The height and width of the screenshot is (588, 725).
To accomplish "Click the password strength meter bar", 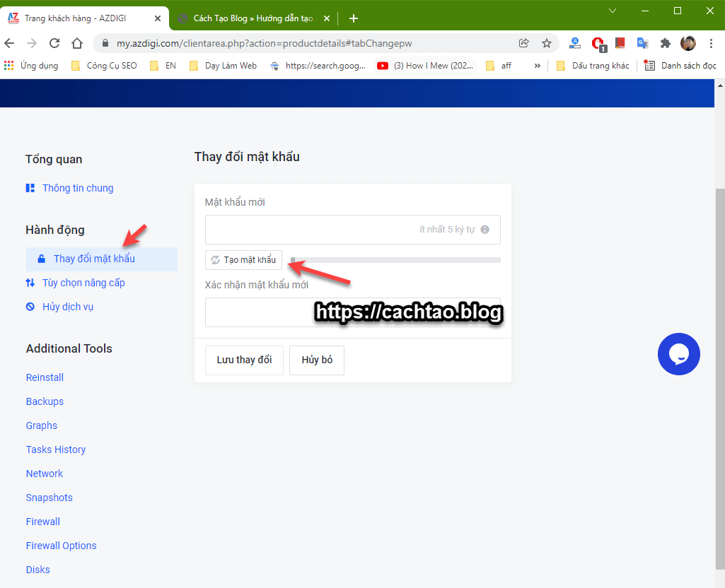I will (396, 260).
